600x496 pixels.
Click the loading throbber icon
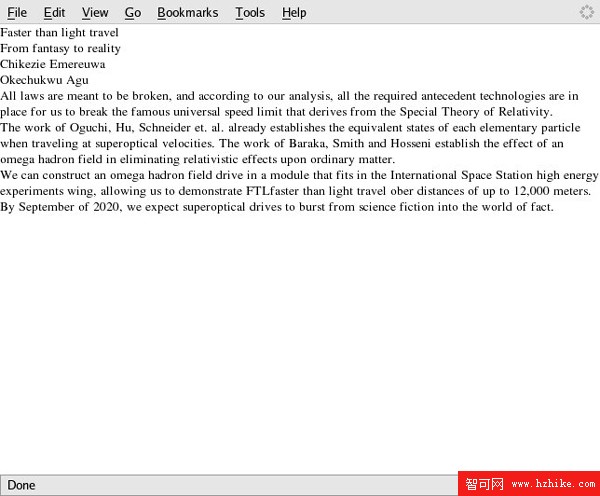pyautogui.click(x=587, y=12)
